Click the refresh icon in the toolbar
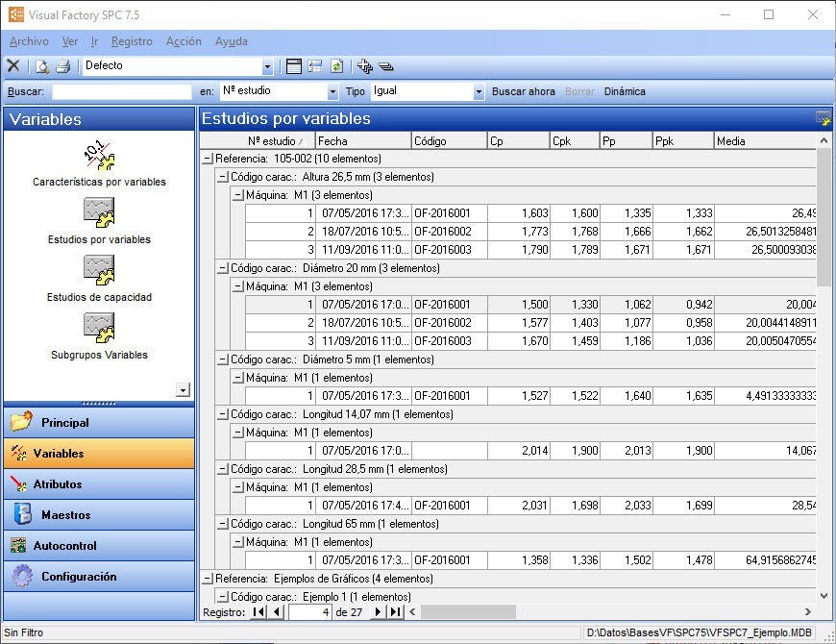Screen dimensions: 836x644 coord(337,66)
